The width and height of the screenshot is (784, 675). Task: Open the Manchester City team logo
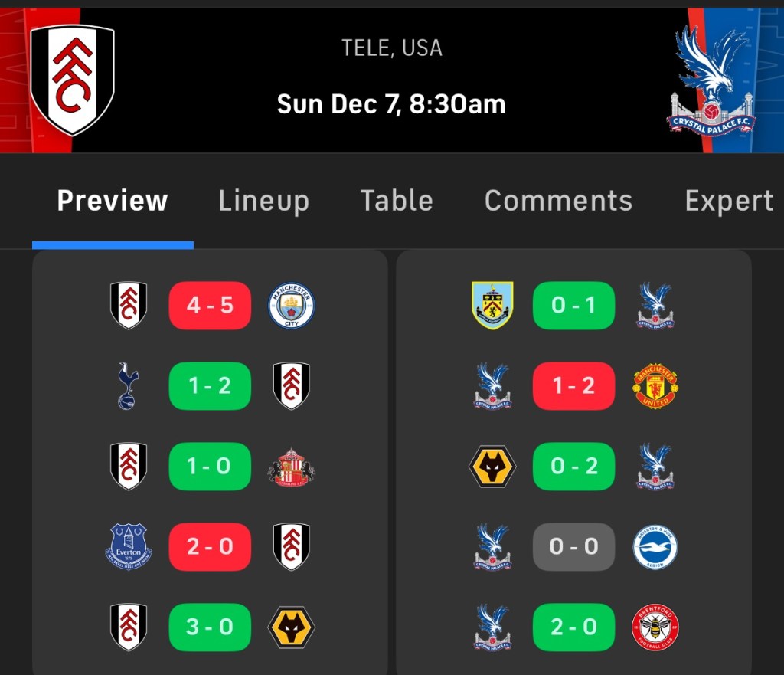(x=291, y=306)
